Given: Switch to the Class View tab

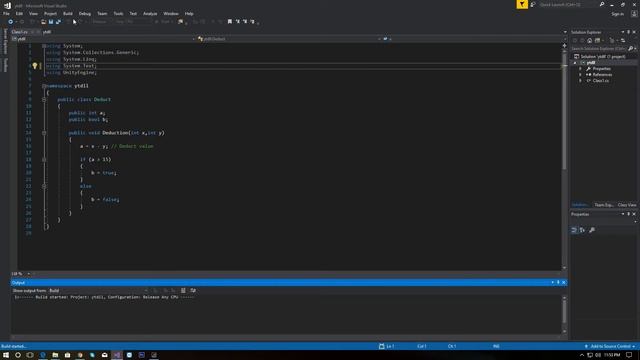Looking at the screenshot, I should (x=627, y=205).
